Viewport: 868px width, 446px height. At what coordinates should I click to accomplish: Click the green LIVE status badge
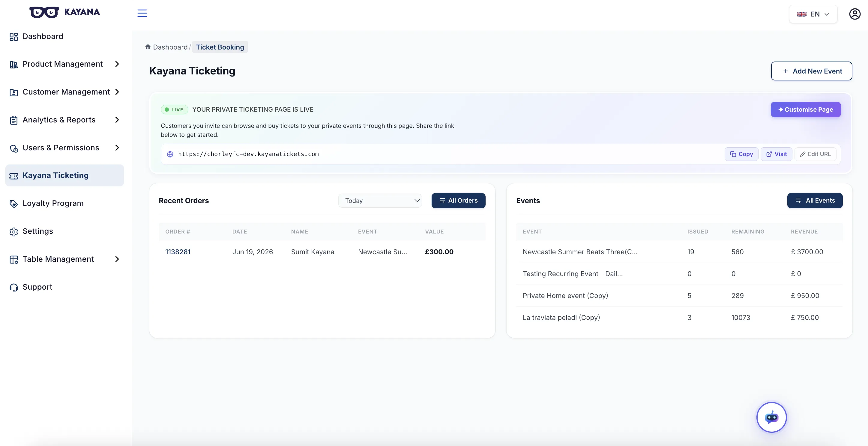tap(174, 110)
